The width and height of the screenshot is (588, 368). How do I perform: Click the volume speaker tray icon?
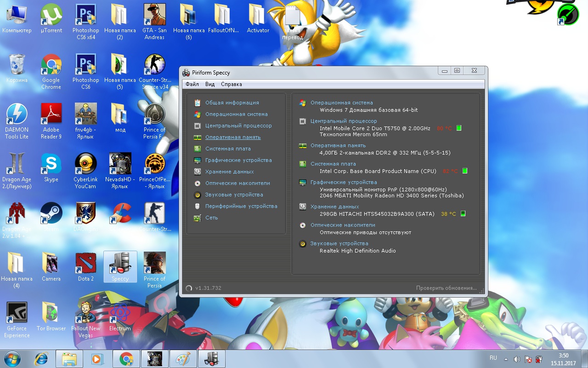coord(517,359)
